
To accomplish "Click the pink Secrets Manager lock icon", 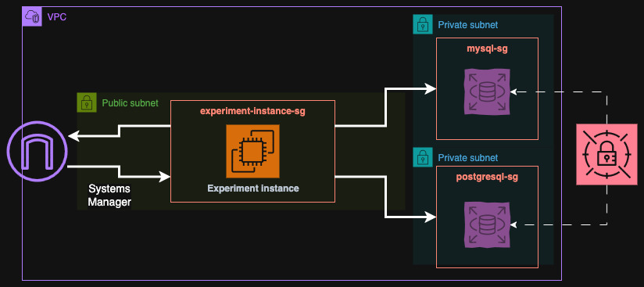I will [x=606, y=154].
